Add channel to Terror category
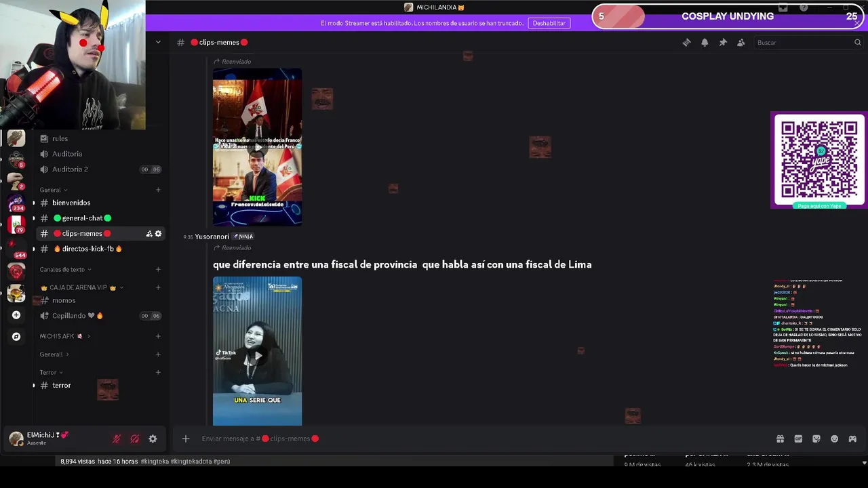The image size is (868, 488). tap(158, 372)
